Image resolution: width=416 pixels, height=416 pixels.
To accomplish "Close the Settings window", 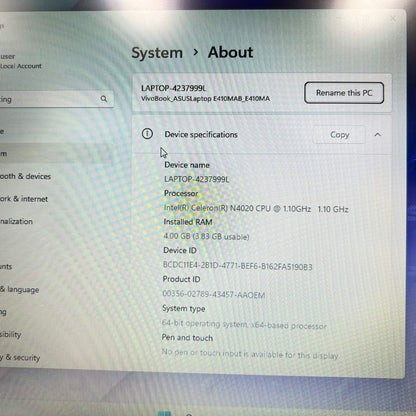I will tap(393, 19).
